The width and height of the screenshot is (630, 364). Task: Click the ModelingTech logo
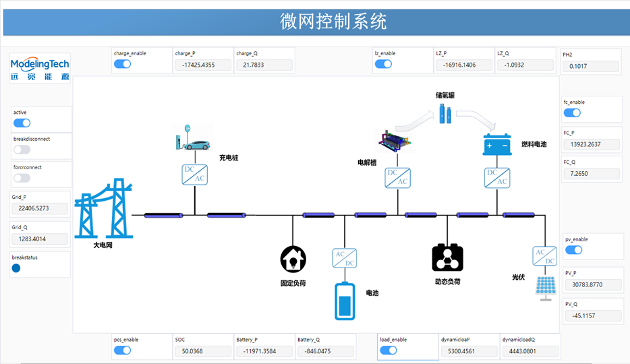tap(40, 69)
